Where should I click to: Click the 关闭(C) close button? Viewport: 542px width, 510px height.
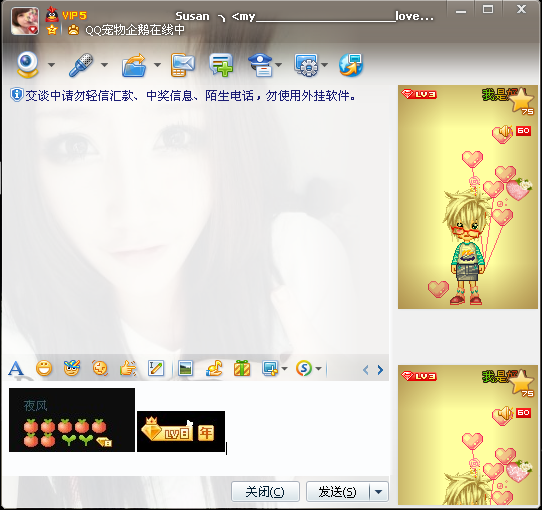click(265, 491)
